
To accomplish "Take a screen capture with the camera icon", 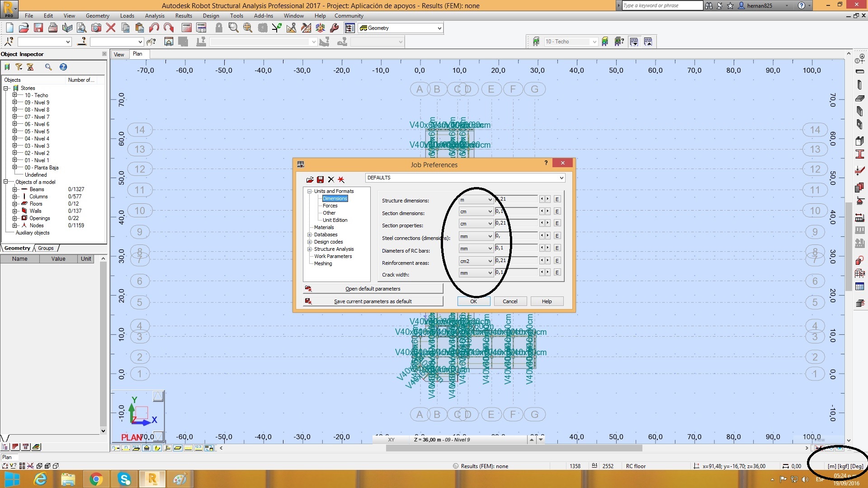I will point(96,28).
